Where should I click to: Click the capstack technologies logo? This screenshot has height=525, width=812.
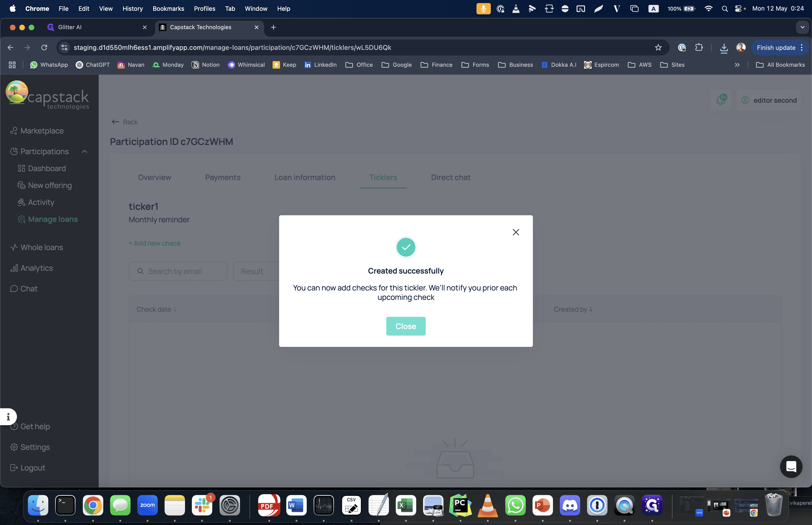(47, 95)
